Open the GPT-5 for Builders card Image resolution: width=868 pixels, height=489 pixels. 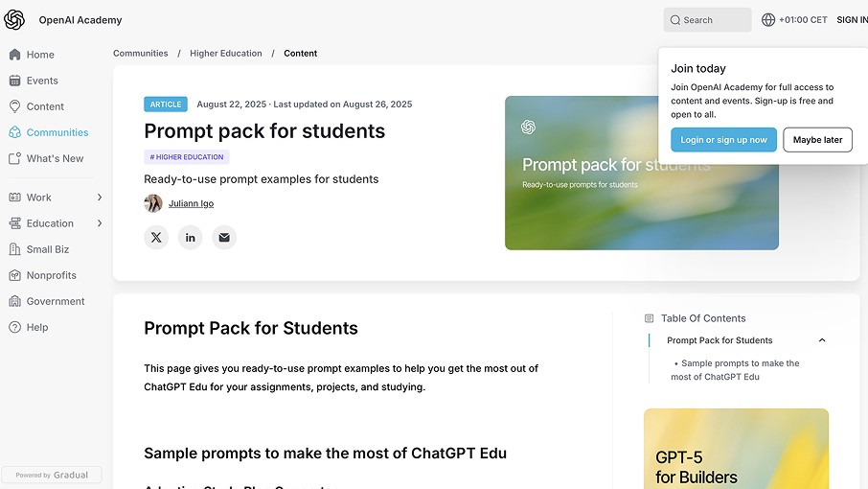click(x=736, y=449)
